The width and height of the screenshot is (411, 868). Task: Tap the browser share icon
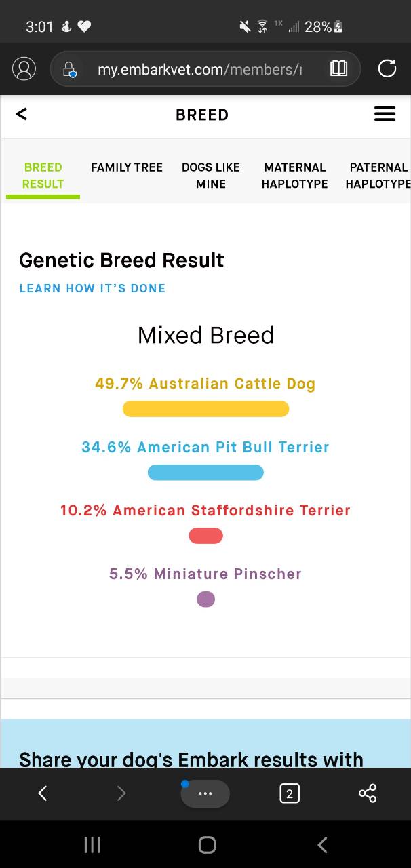click(x=368, y=793)
